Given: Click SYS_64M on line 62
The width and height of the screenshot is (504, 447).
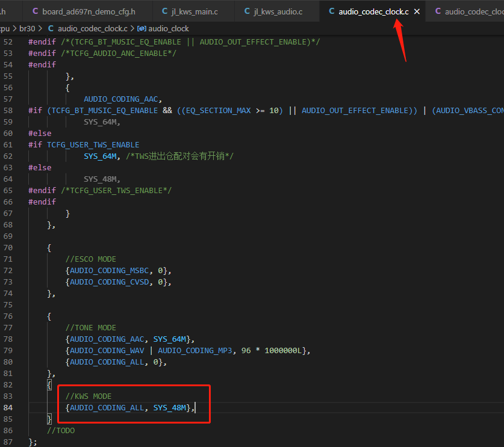Looking at the screenshot, I should coord(100,156).
